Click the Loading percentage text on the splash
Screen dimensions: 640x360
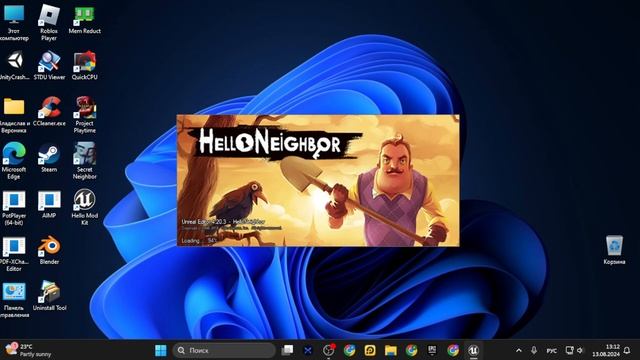click(x=198, y=240)
